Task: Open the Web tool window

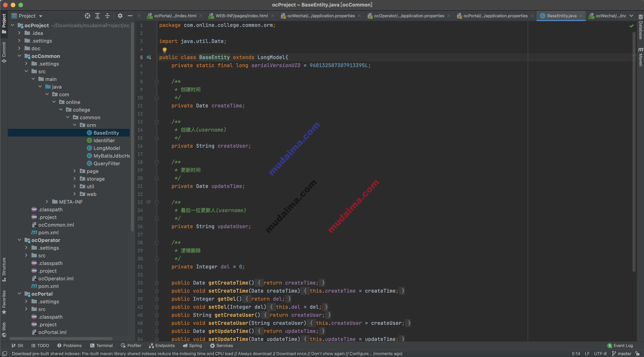Action: pos(4,330)
